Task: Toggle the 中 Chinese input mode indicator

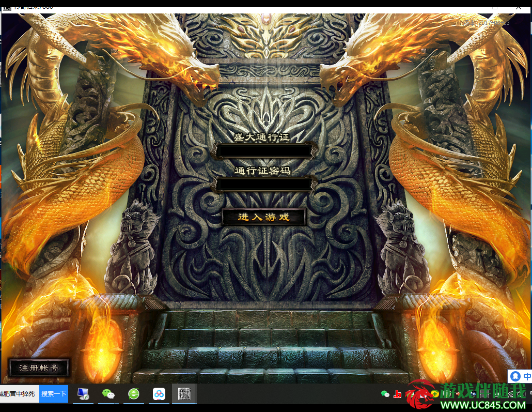Action: click(x=527, y=376)
